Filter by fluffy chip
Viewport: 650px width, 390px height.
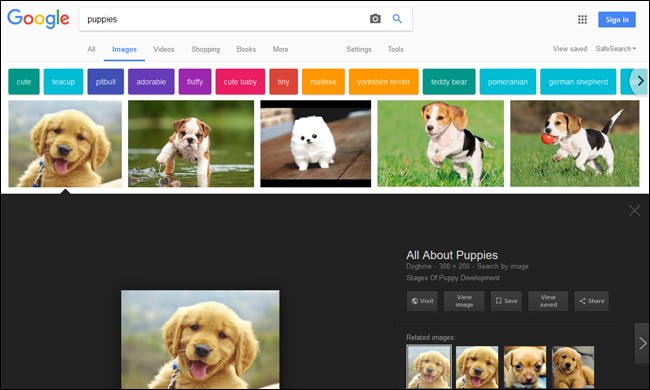click(195, 82)
